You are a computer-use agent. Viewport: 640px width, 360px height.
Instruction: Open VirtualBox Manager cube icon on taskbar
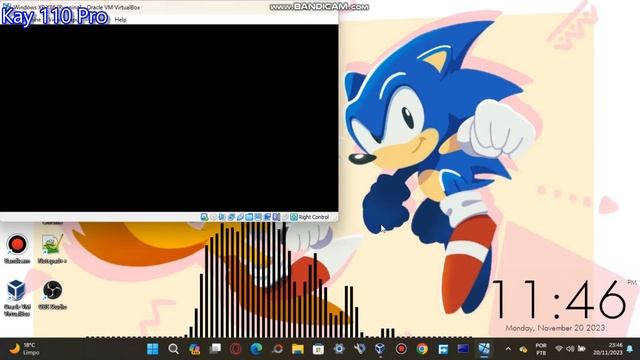tap(380, 349)
